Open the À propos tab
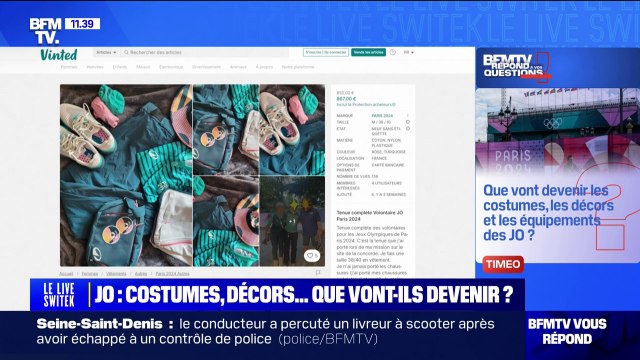640x360 pixels. click(264, 67)
